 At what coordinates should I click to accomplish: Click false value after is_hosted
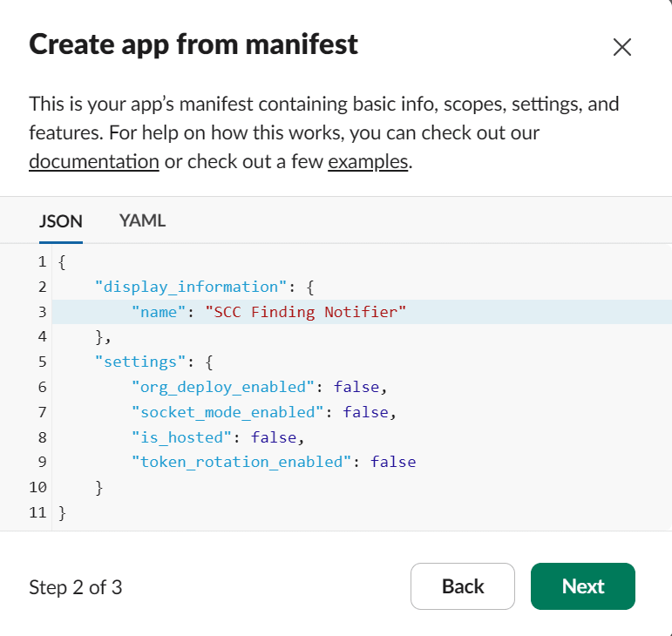point(274,437)
